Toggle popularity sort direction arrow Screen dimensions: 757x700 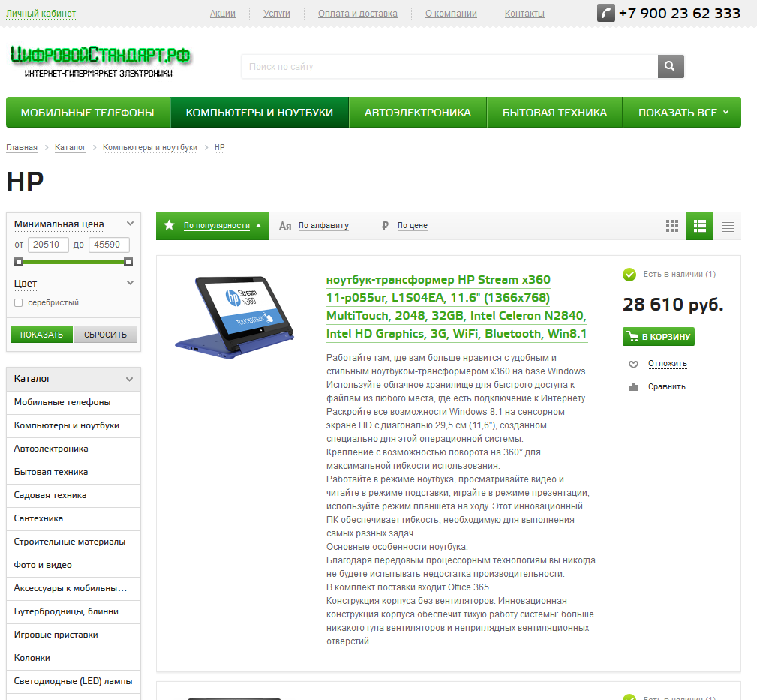click(x=258, y=225)
